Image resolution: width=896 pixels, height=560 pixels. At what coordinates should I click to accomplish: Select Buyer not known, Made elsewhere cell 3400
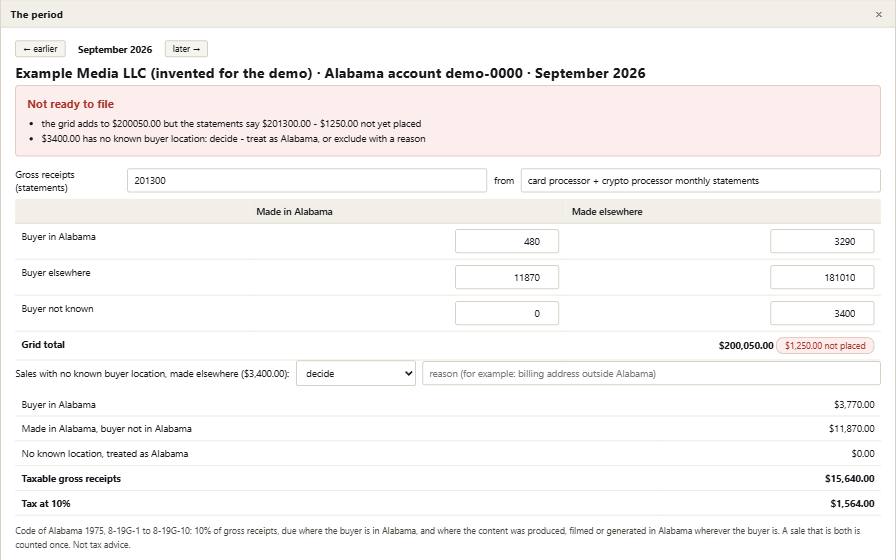822,313
